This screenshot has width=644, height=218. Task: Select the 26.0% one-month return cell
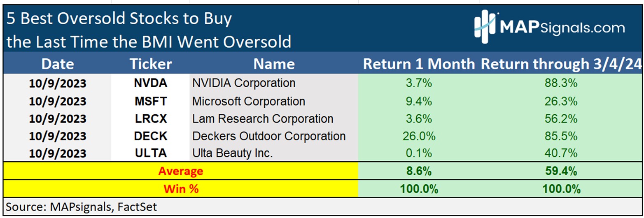(x=418, y=136)
